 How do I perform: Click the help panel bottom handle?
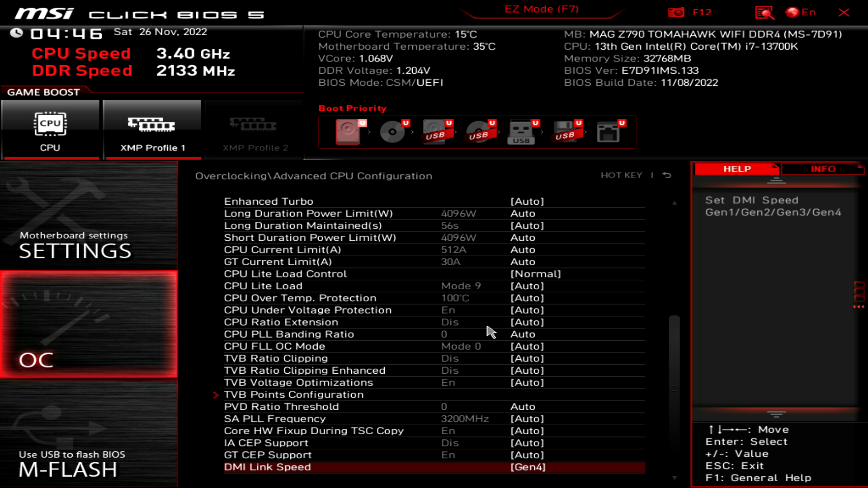pos(777,414)
